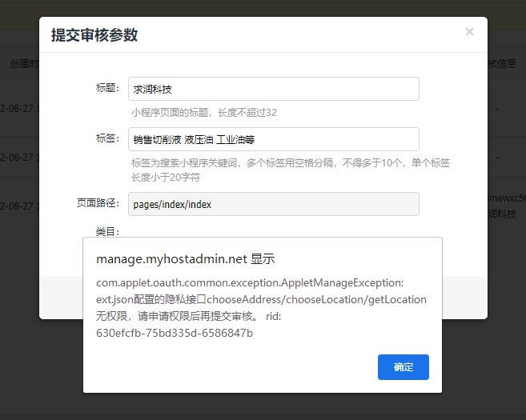Viewport: 526px width, 420px height.
Task: Click the title length hint text
Action: [204, 113]
